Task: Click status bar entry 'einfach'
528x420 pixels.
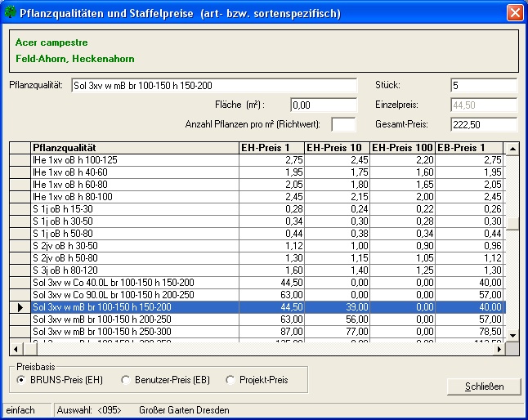Action: coord(20,410)
